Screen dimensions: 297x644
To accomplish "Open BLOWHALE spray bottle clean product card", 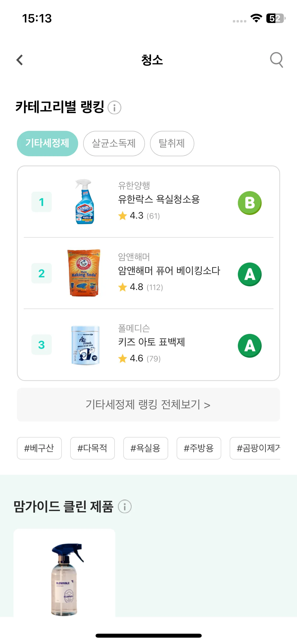I will click(64, 573).
